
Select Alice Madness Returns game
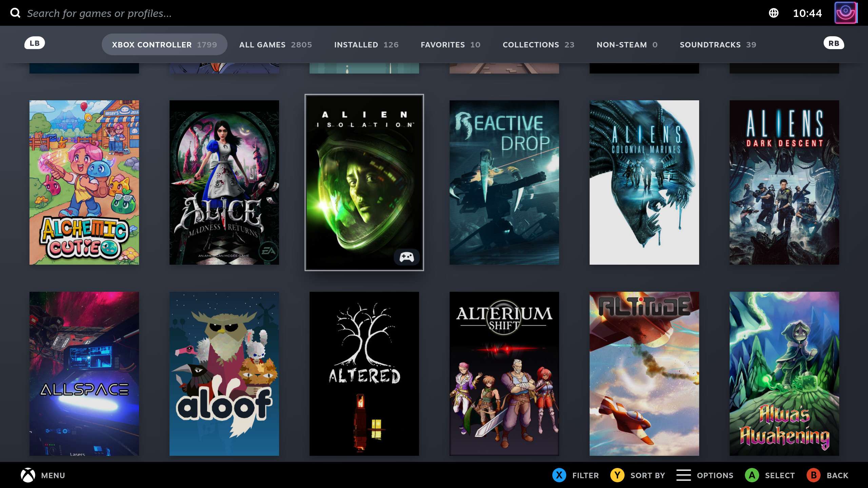coord(224,182)
